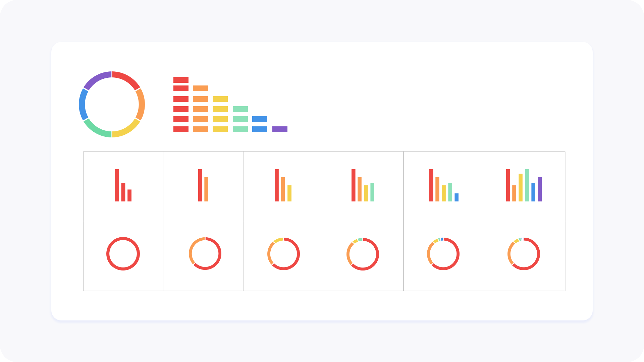
Task: Click the green segment of the large donut
Action: (x=95, y=130)
